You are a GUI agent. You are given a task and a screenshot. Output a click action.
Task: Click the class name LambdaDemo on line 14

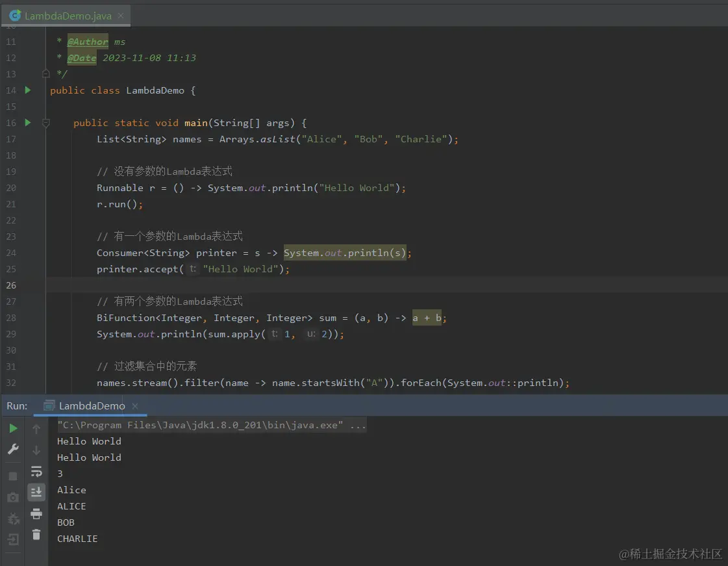click(155, 90)
